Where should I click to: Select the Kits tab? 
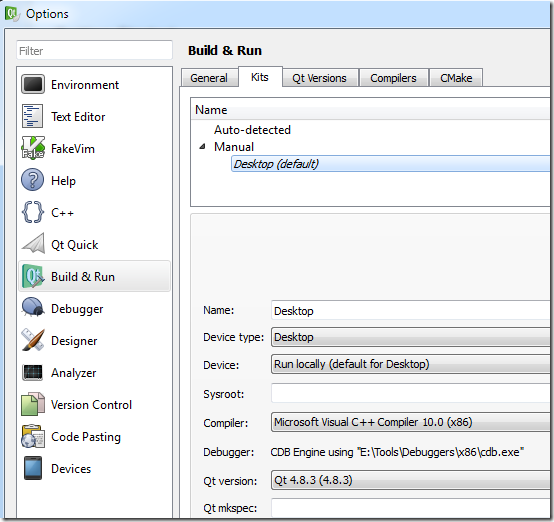[260, 77]
